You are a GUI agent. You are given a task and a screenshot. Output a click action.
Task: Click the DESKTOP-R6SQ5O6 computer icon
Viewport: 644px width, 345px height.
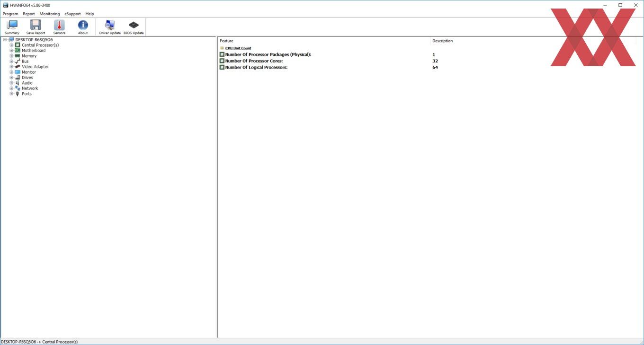click(x=11, y=40)
